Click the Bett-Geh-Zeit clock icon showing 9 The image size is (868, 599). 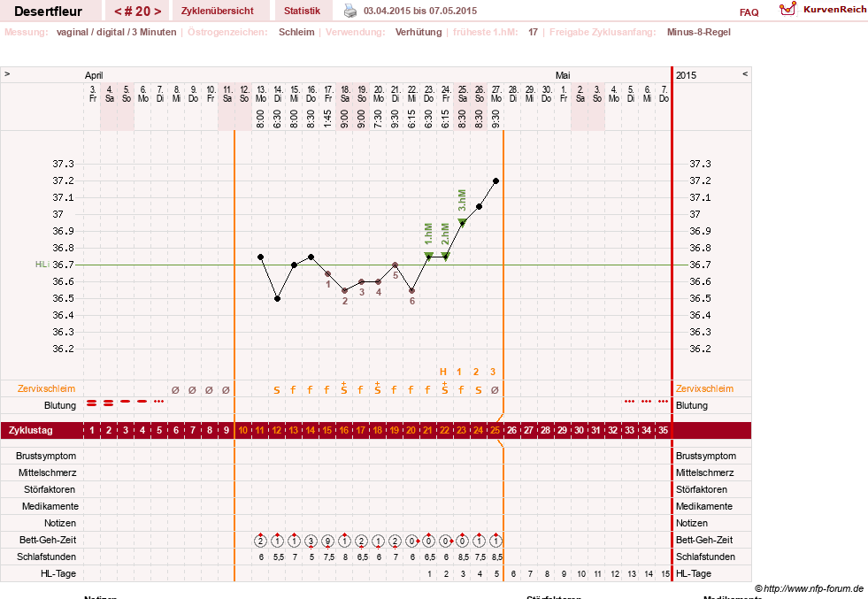point(327,541)
